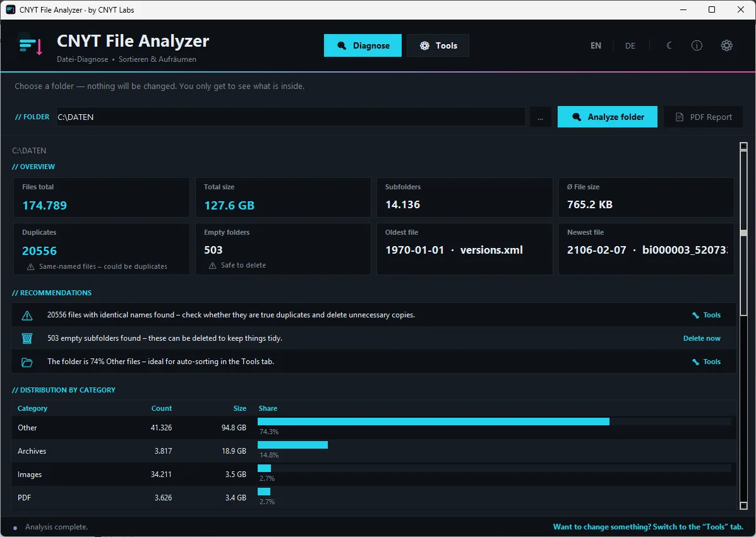This screenshot has height=537, width=756.
Task: Click the Total size value 127.6 GB
Action: coord(229,206)
